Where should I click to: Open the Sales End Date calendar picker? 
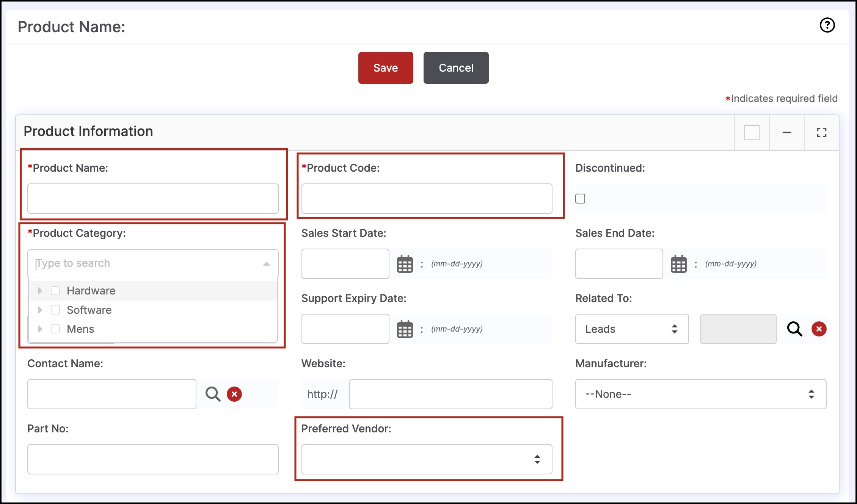coord(678,264)
